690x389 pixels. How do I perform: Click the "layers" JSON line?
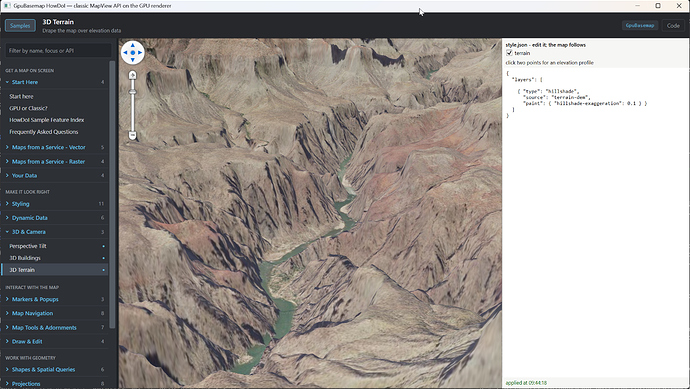pos(527,80)
